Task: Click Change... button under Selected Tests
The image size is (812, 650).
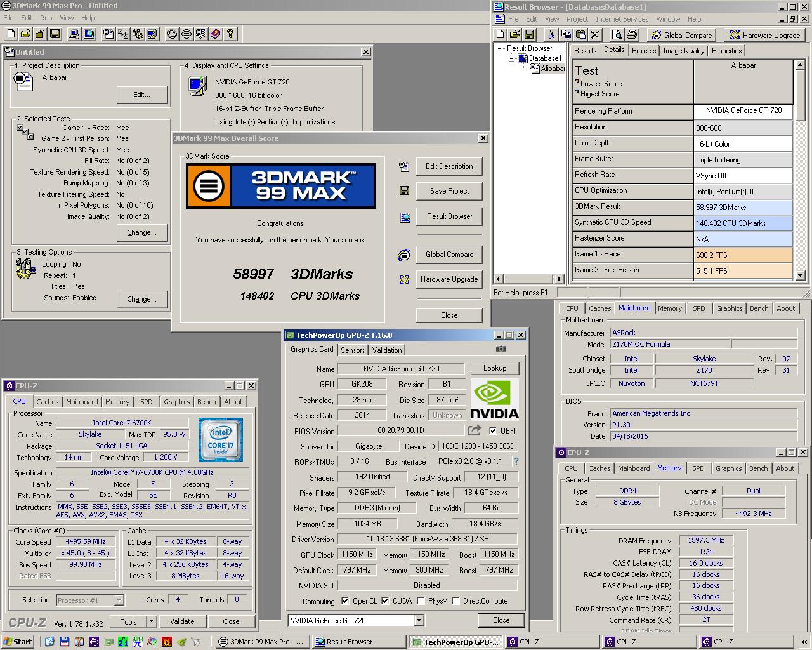Action: point(142,232)
